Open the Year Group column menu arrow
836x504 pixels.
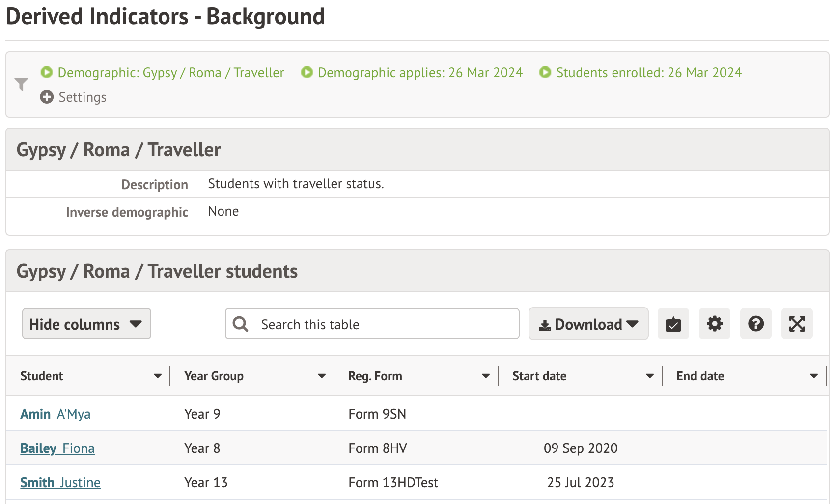pyautogui.click(x=322, y=376)
